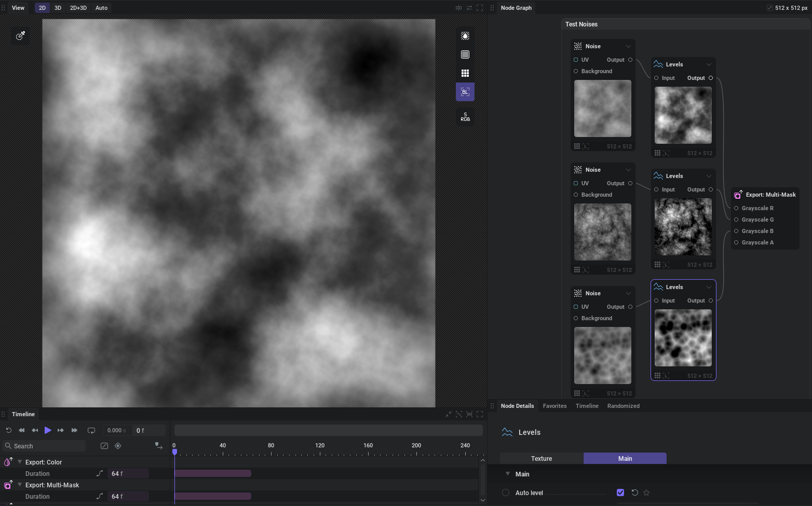Viewport: 812px width, 506px height.
Task: Click the loop playback icon in Timeline
Action: click(91, 430)
